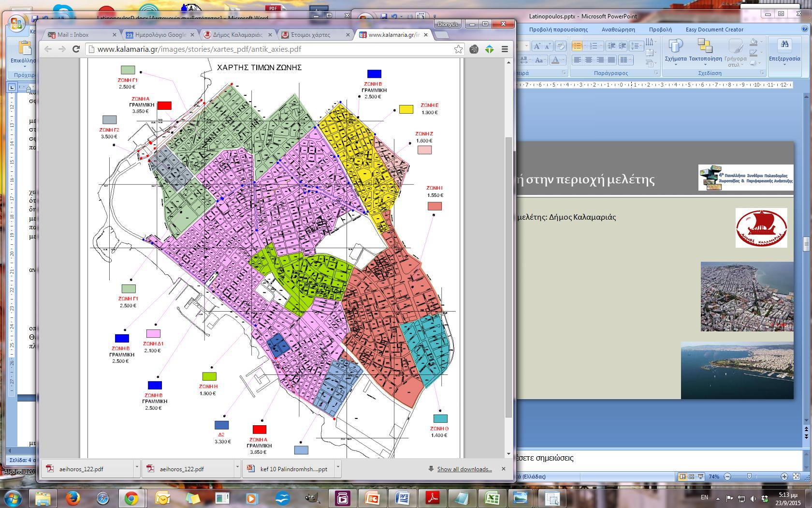The width and height of the screenshot is (812, 508).
Task: Open the line spacing dropdown in PowerPoint
Action: (x=637, y=46)
